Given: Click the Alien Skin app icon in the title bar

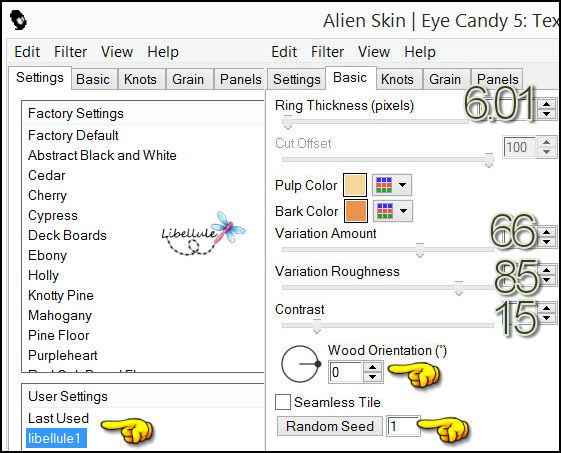Looking at the screenshot, I should (x=18, y=20).
